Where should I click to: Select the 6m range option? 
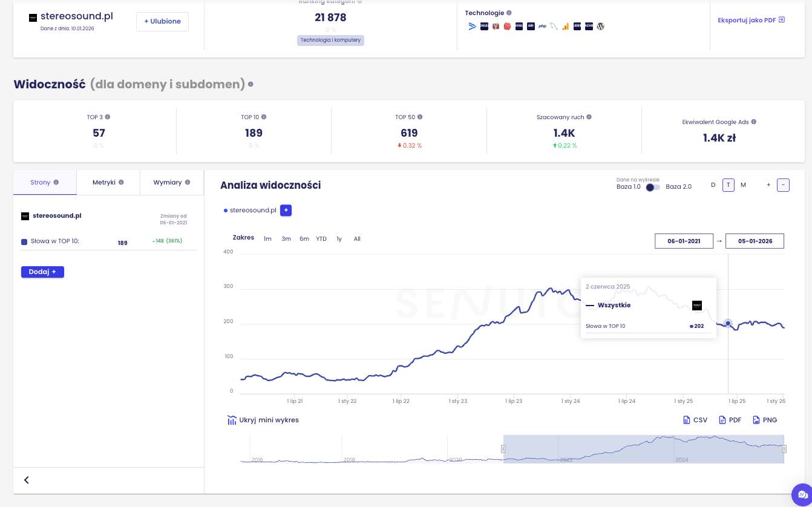click(304, 239)
